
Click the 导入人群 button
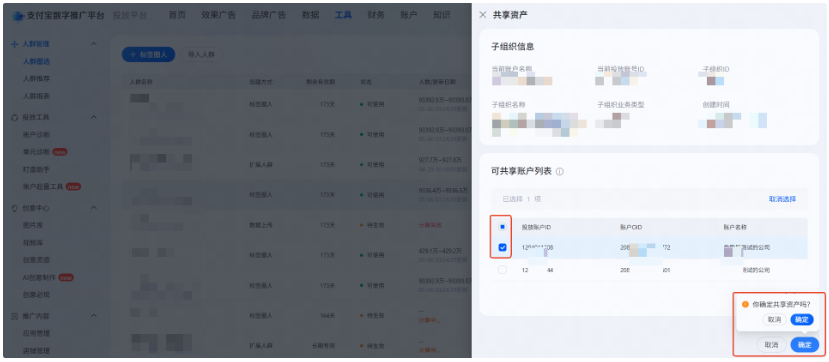click(x=201, y=54)
